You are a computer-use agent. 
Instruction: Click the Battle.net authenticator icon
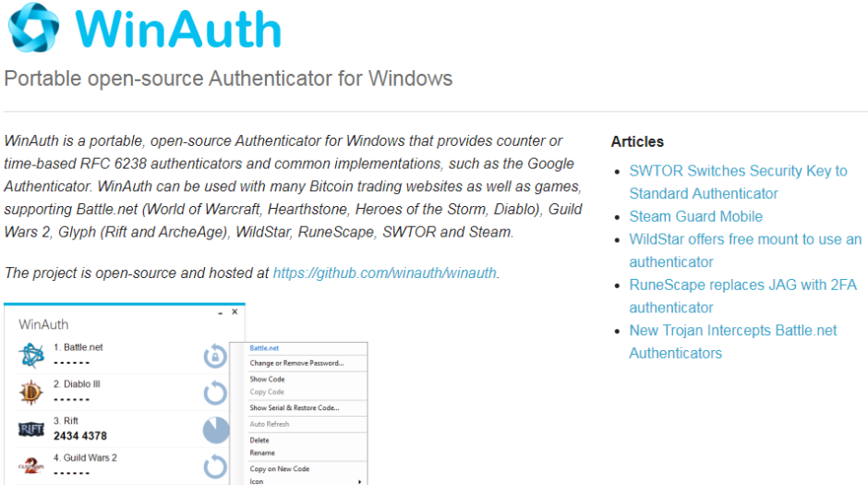point(31,355)
